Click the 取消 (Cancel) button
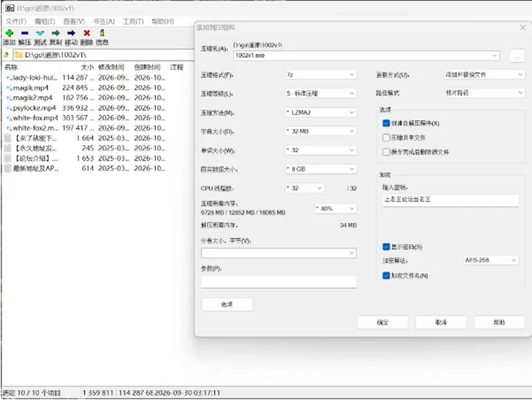 (441, 322)
